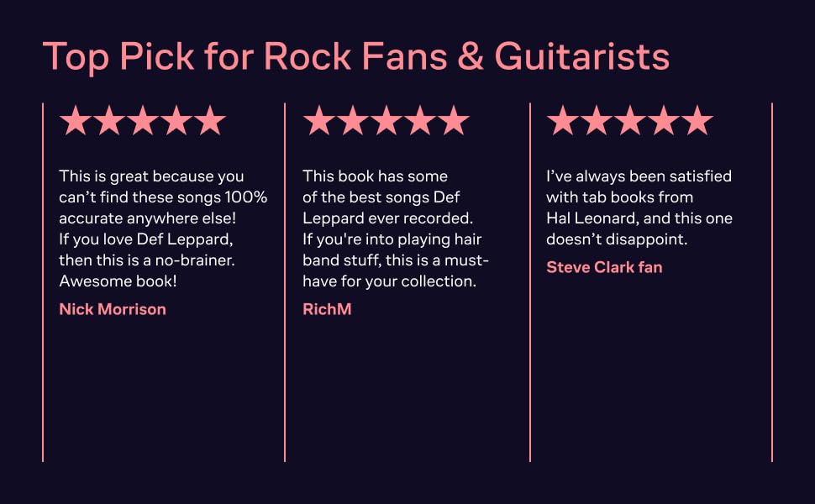Screen dimensions: 815x504
Task: Click the third star above Nick Morrison's review
Action: 143,121
